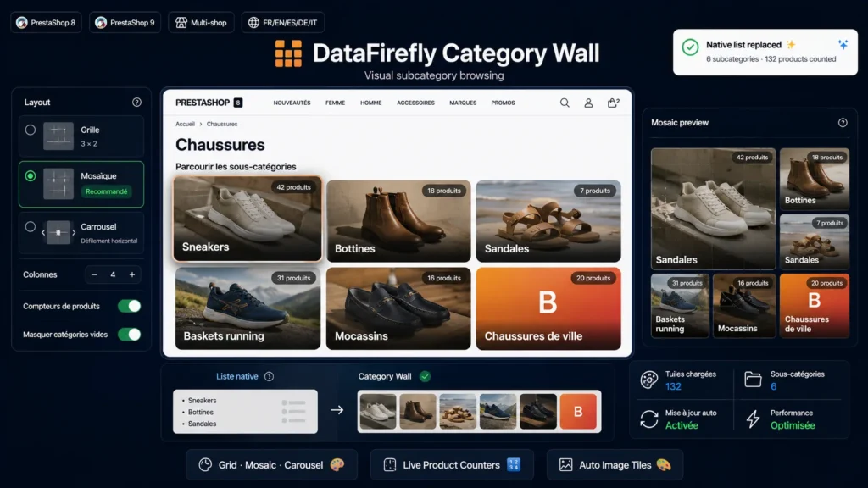Click the Recommandé badge

click(106, 191)
